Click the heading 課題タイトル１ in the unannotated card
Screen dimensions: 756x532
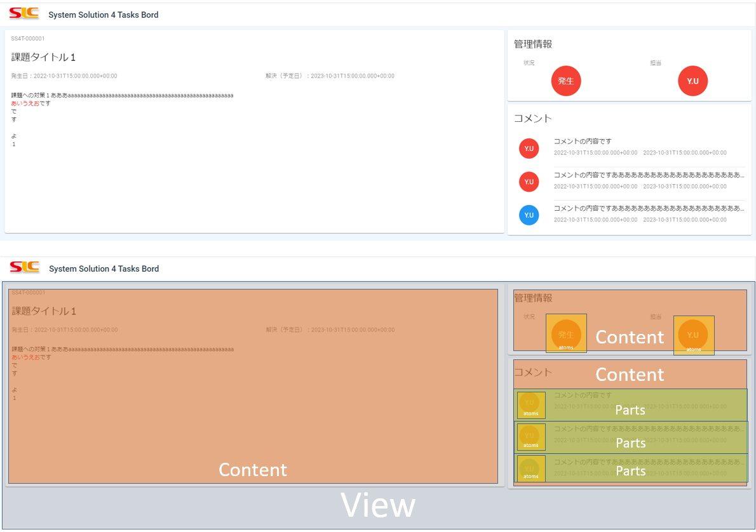[43, 57]
